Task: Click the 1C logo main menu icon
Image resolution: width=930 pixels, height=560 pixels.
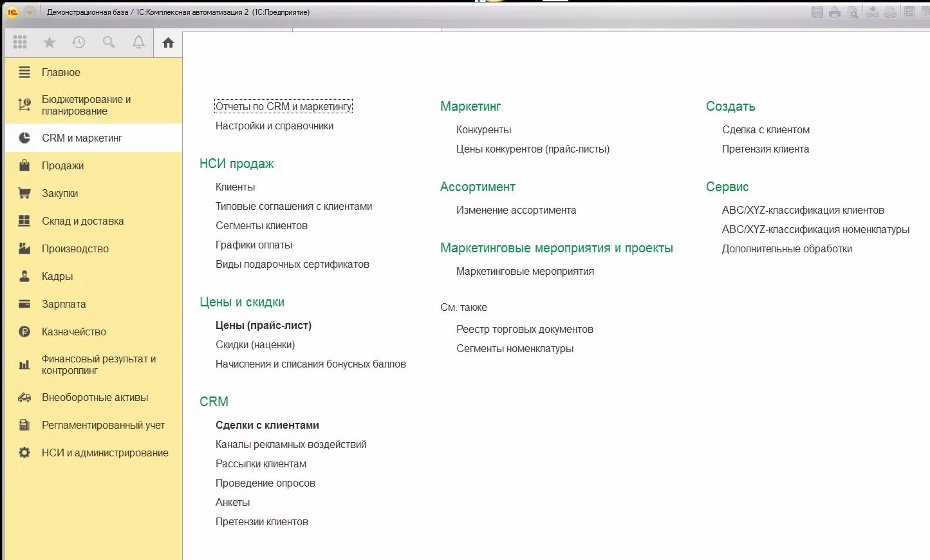Action: (x=12, y=12)
